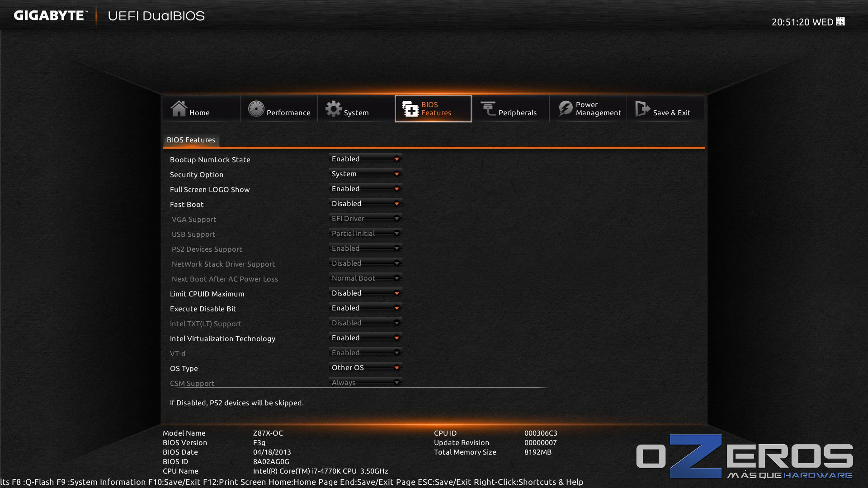The height and width of the screenshot is (488, 868).
Task: Go to the Peripherals tab label
Action: (518, 113)
